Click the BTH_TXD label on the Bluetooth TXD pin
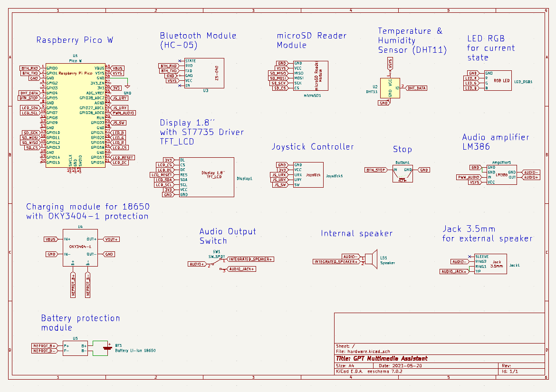The width and height of the screenshot is (556, 392). [169, 71]
